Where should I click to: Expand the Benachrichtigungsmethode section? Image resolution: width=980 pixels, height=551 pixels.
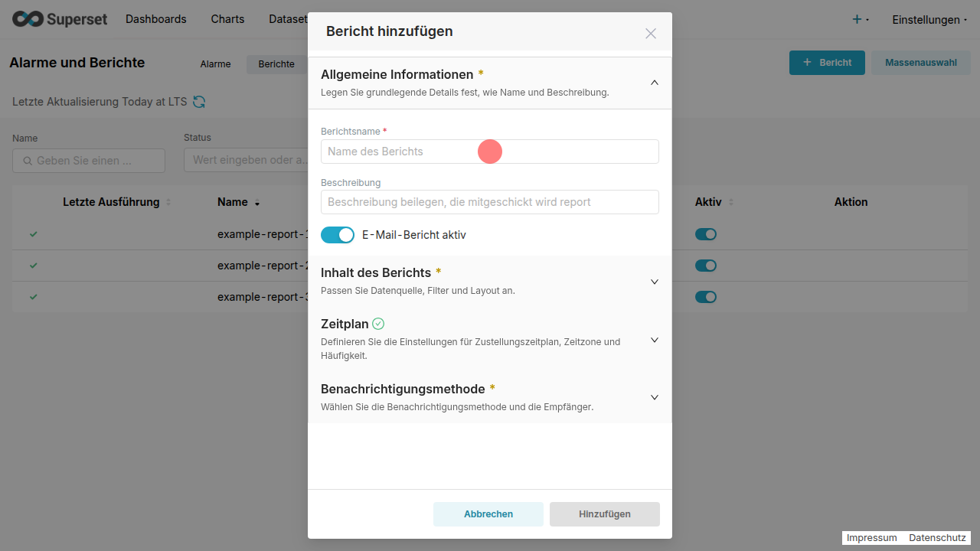(x=654, y=397)
